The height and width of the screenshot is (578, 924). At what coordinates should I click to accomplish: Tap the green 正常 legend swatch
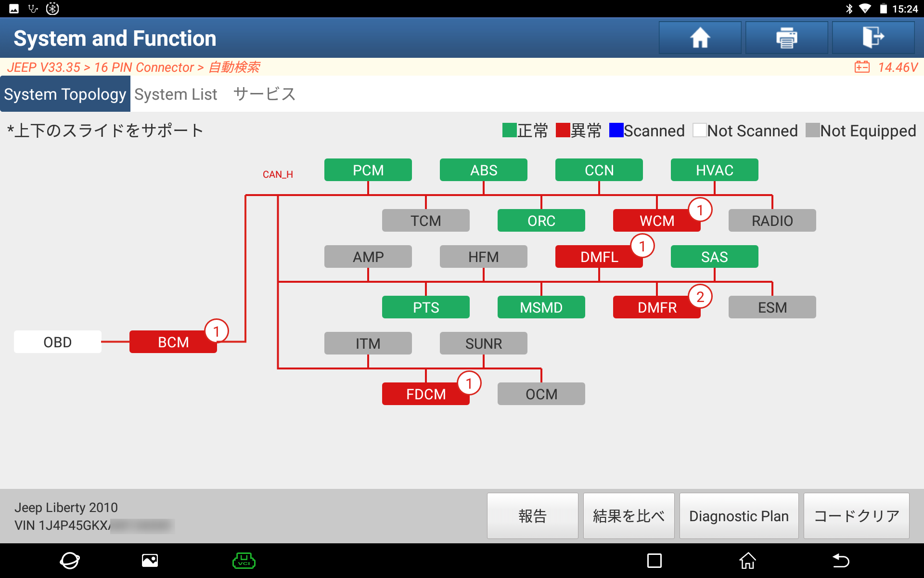coord(509,130)
